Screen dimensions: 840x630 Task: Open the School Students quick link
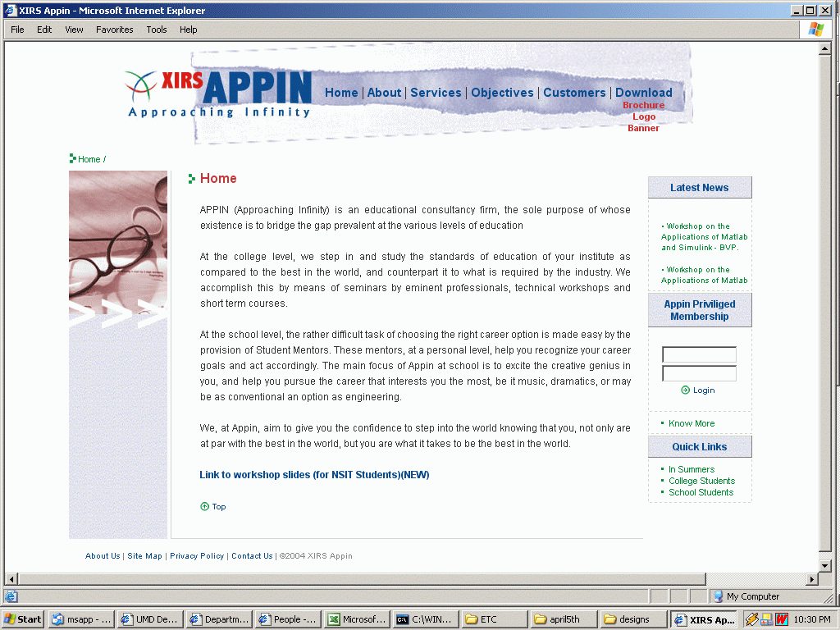coord(701,492)
